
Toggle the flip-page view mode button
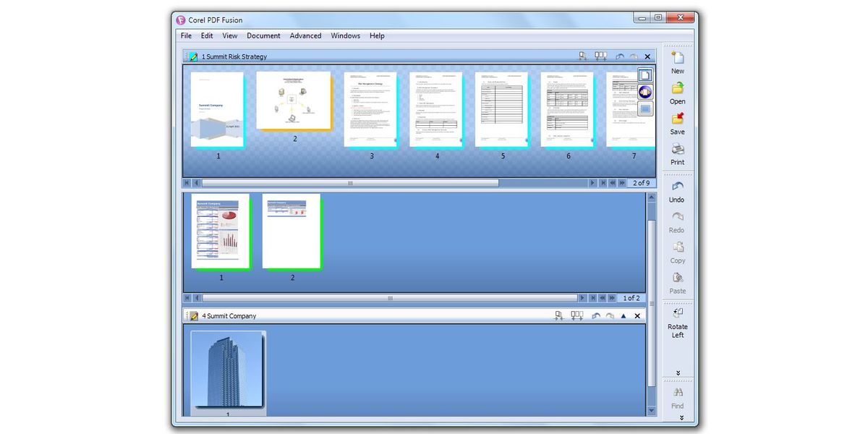(645, 92)
